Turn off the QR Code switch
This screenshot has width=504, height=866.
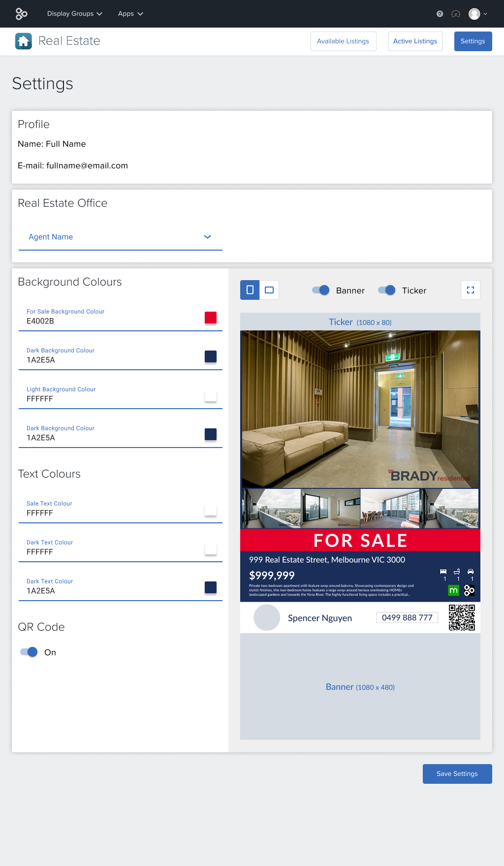click(x=29, y=652)
